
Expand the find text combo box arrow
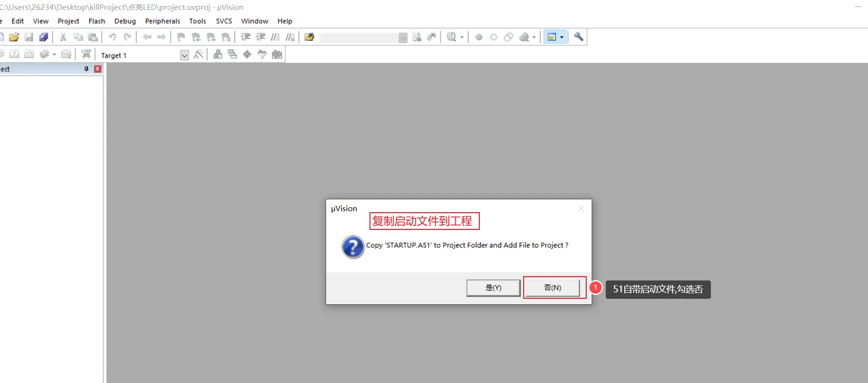click(x=403, y=38)
